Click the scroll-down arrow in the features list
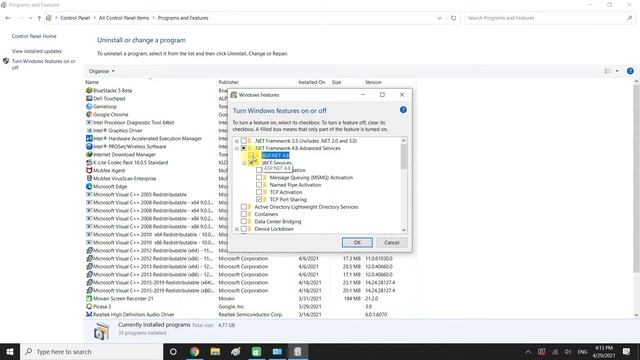The height and width of the screenshot is (360, 640). (x=404, y=230)
